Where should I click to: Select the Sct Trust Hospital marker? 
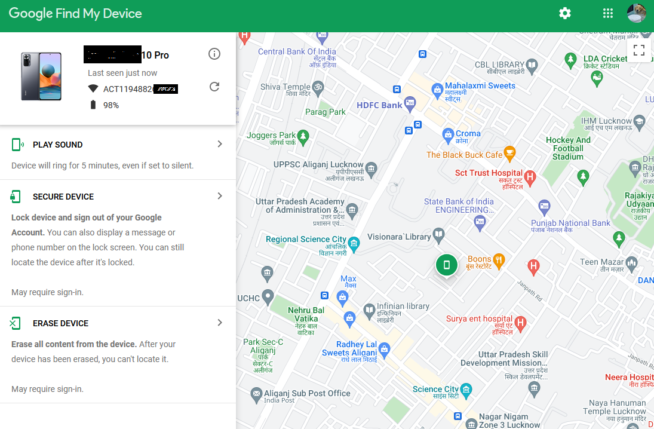pos(530,178)
